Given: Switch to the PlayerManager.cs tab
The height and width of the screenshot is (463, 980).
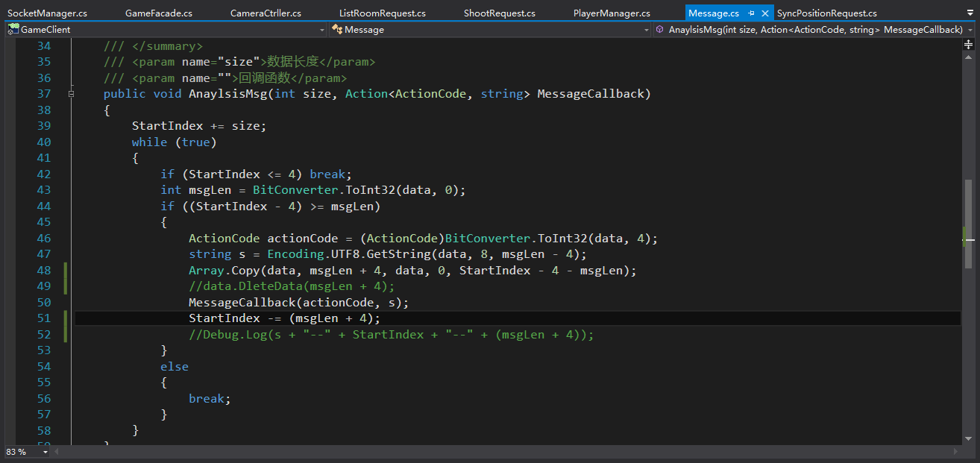Looking at the screenshot, I should pos(612,13).
